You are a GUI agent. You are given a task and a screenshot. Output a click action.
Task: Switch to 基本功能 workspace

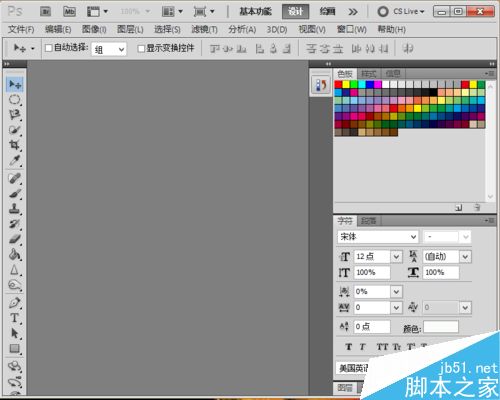[255, 12]
